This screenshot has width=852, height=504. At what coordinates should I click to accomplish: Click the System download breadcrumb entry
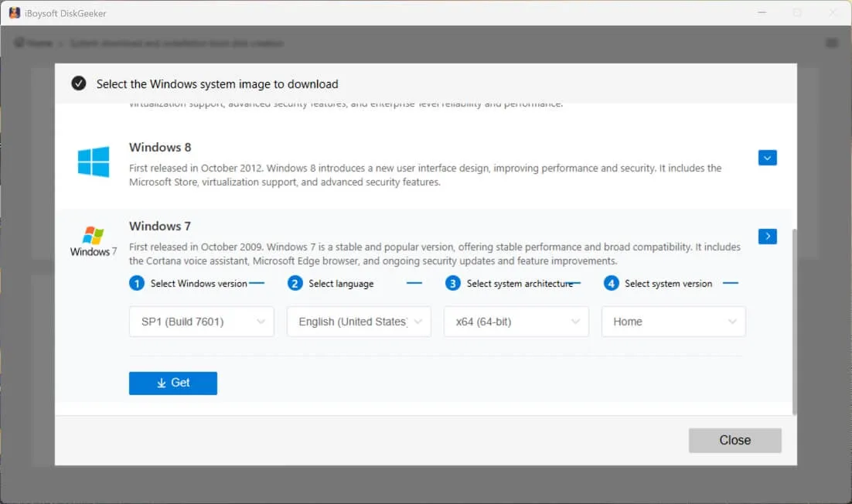coord(178,43)
